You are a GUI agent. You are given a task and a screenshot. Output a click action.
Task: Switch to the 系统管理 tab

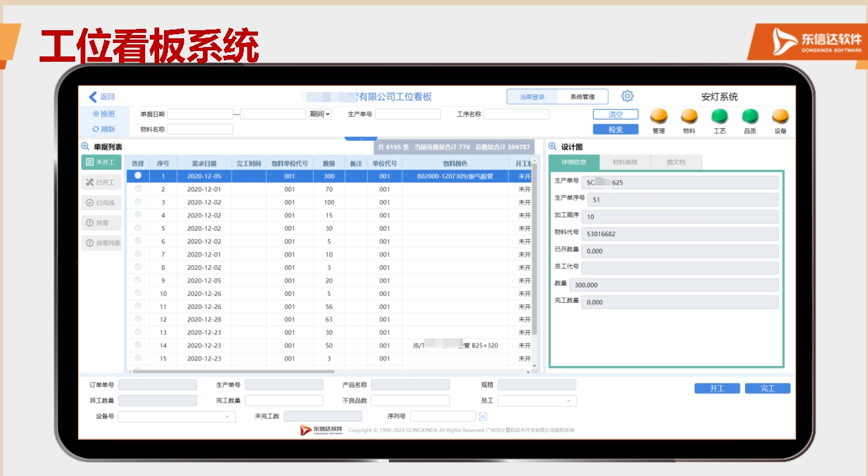582,96
